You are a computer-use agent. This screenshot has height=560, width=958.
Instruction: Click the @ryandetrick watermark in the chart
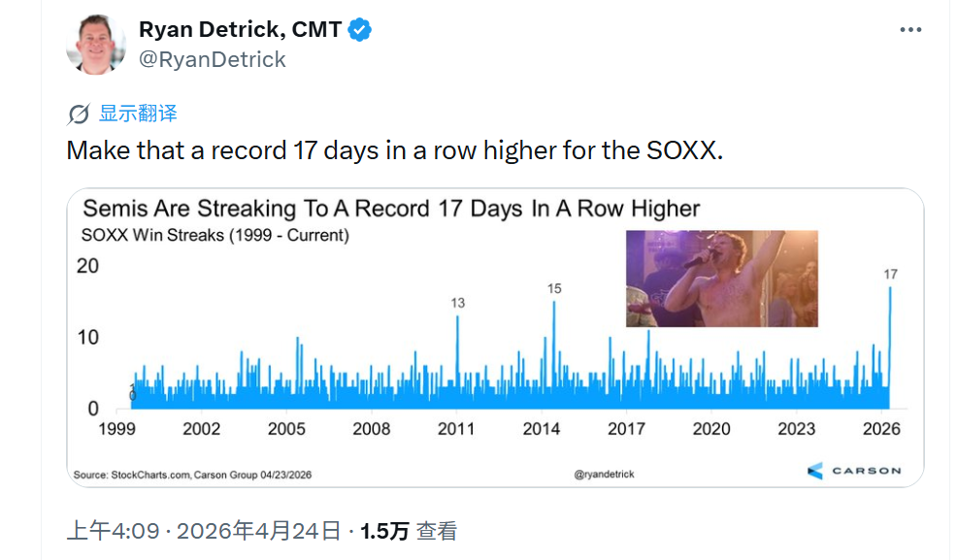coord(604,475)
